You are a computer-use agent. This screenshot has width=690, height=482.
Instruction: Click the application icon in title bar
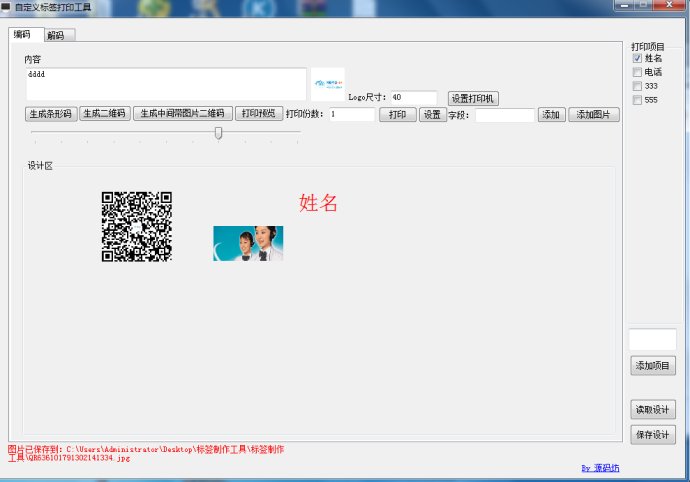pyautogui.click(x=7, y=6)
